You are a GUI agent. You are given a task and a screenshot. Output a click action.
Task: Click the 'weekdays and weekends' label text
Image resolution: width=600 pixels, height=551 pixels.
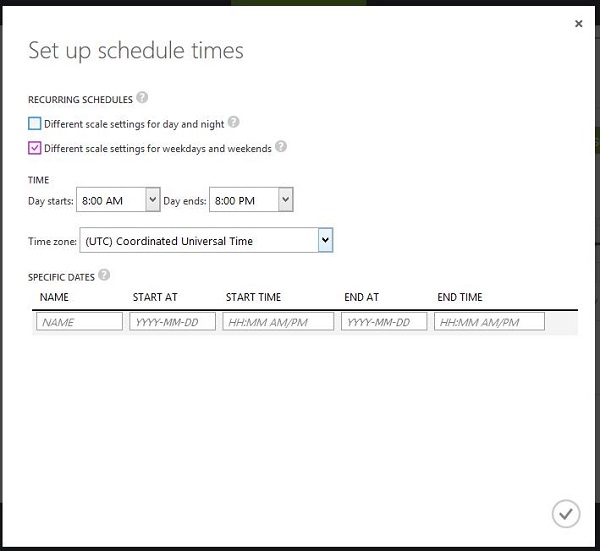157,148
